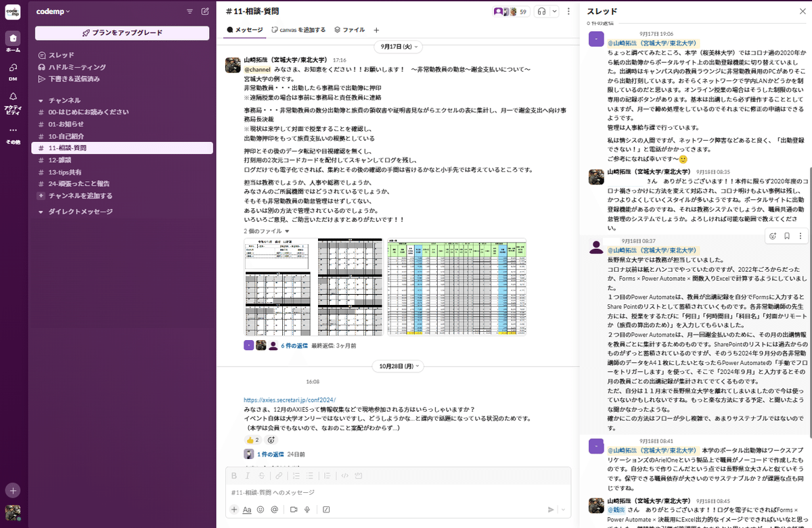Open the shortcuts menu via the slash icon
Image resolution: width=812 pixels, height=528 pixels.
327,509
